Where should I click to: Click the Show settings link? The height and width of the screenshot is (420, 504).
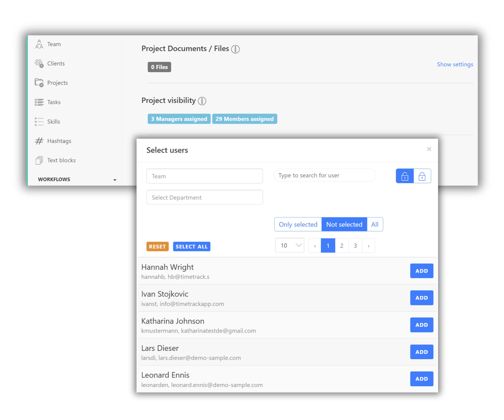[x=455, y=64]
